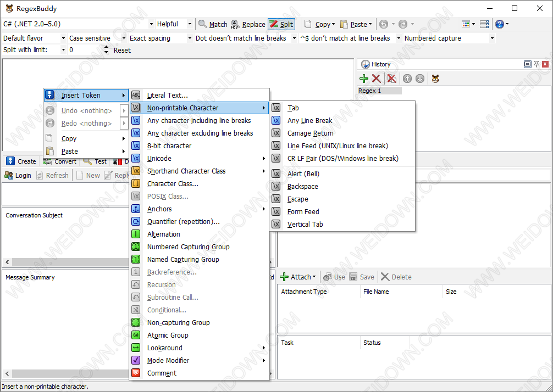Click the Login button
Image resolution: width=553 pixels, height=392 pixels.
(x=18, y=175)
